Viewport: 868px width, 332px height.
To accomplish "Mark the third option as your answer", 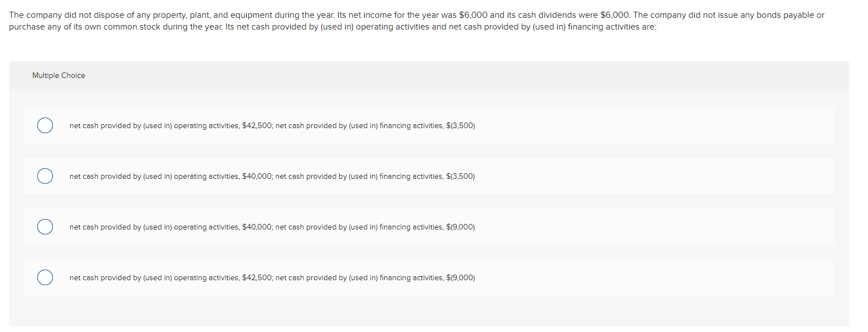I will (x=45, y=227).
